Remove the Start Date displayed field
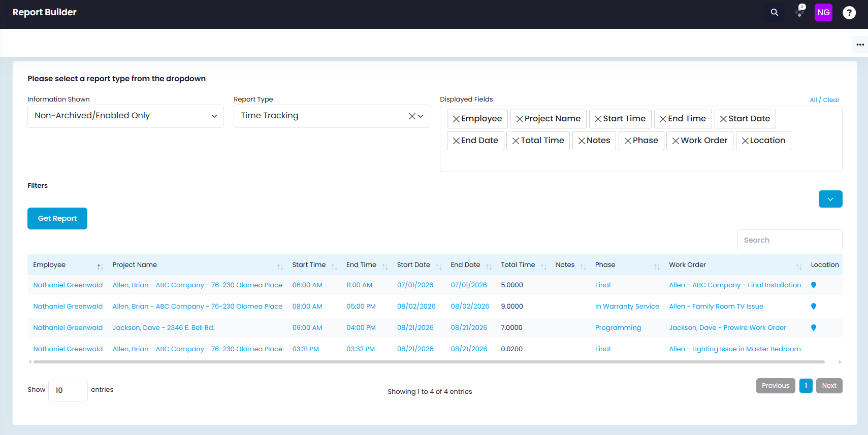This screenshot has width=868, height=435. [723, 119]
